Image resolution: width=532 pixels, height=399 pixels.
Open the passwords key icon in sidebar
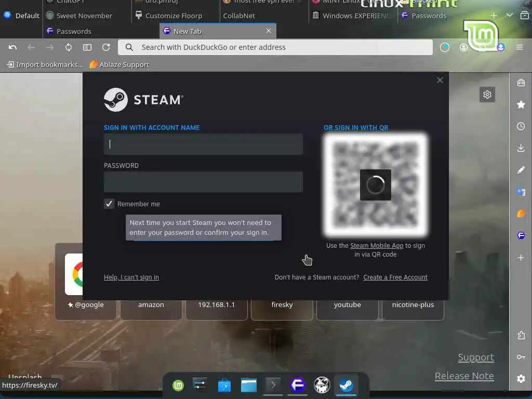[x=521, y=357]
